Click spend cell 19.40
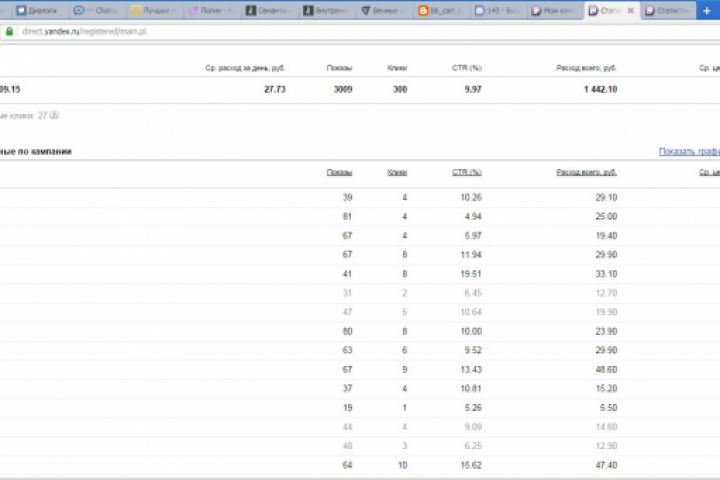720x480 pixels. tap(606, 236)
